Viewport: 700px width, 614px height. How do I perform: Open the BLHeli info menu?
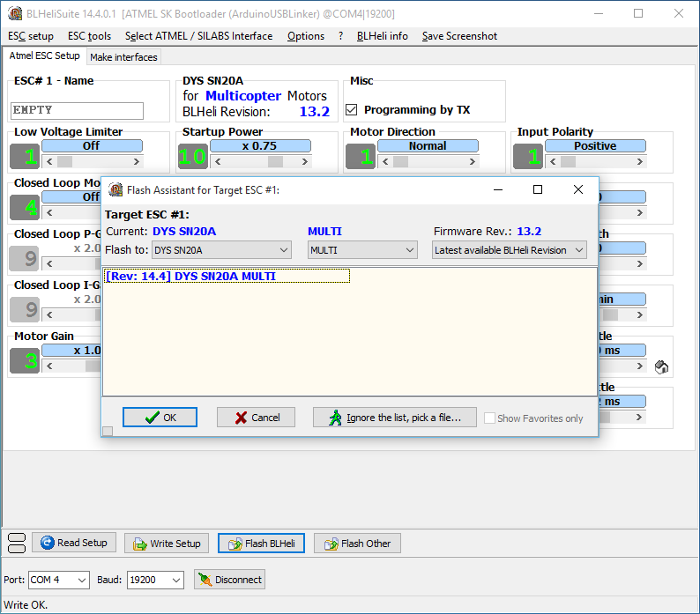(382, 36)
